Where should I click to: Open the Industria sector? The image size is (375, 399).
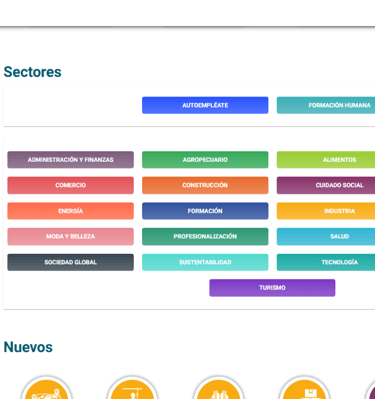click(x=326, y=211)
